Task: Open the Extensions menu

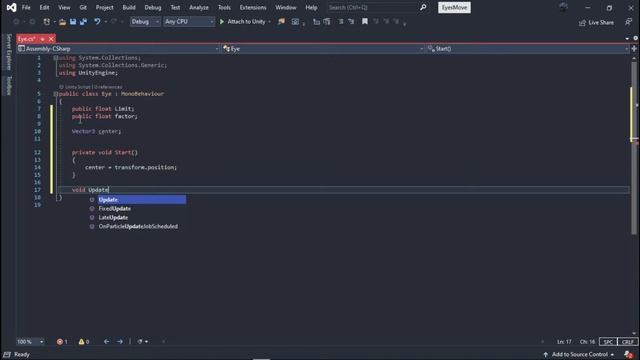Action: click(x=253, y=7)
